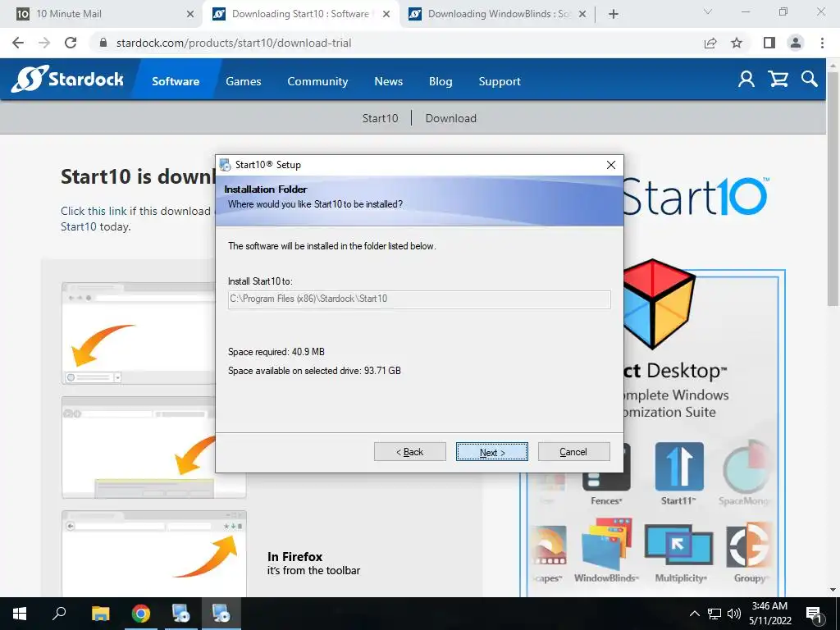Open the volume tray icon
This screenshot has height=630, width=840.
coord(734,614)
